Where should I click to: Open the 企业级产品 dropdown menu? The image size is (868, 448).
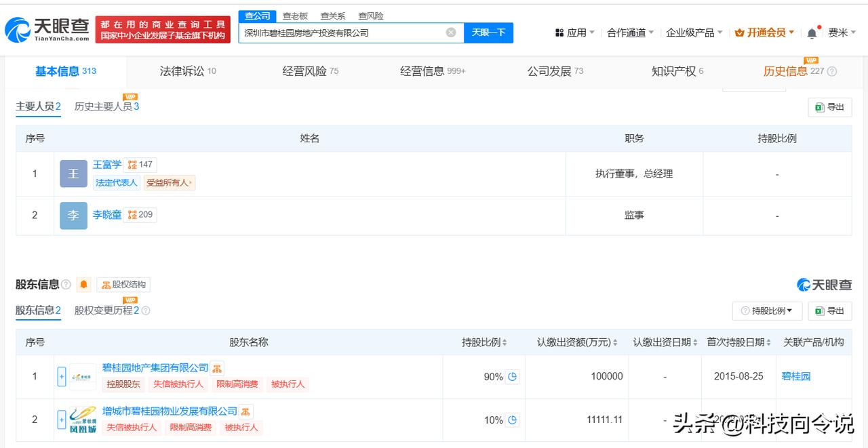point(694,33)
